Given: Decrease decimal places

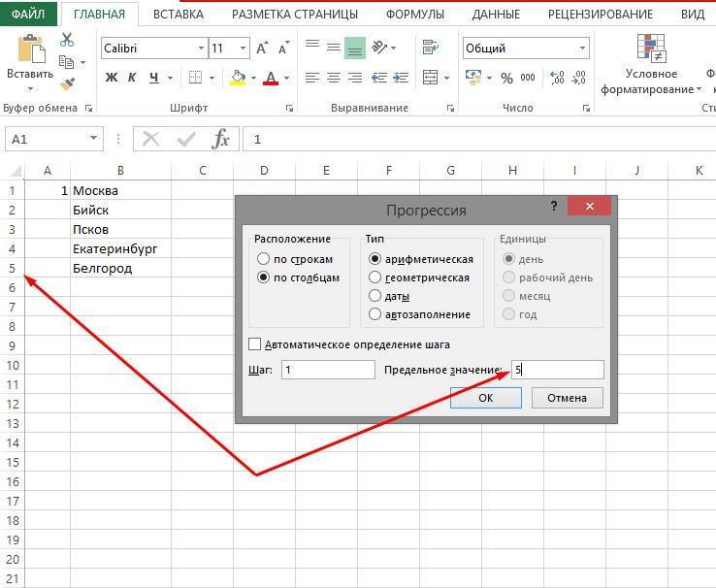Looking at the screenshot, I should pyautogui.click(x=578, y=78).
